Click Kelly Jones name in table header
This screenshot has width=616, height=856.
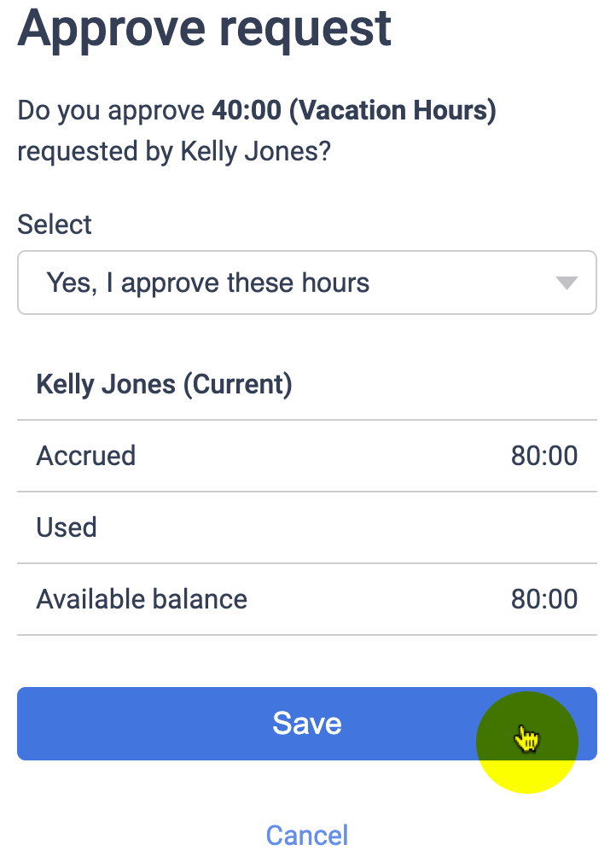click(x=106, y=384)
